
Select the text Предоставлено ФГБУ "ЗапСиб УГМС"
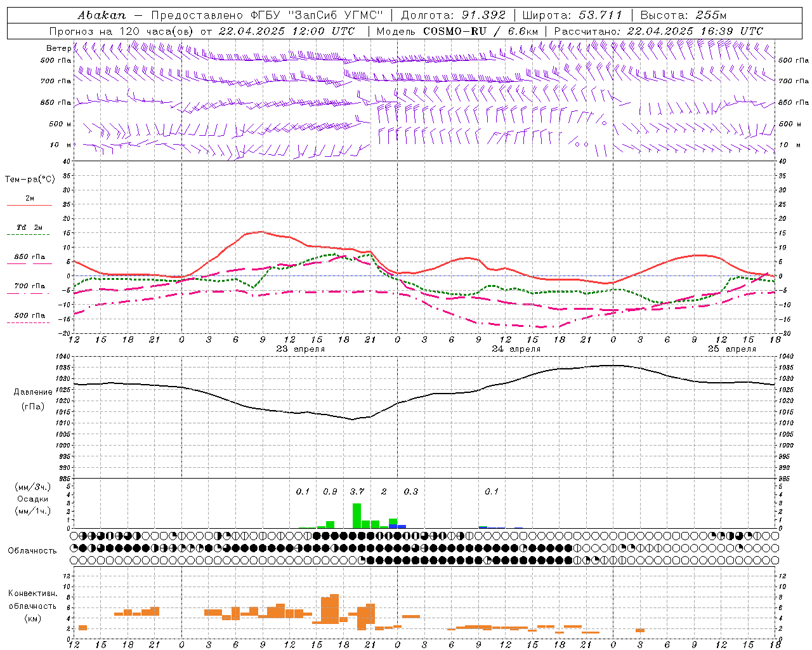pos(268,15)
